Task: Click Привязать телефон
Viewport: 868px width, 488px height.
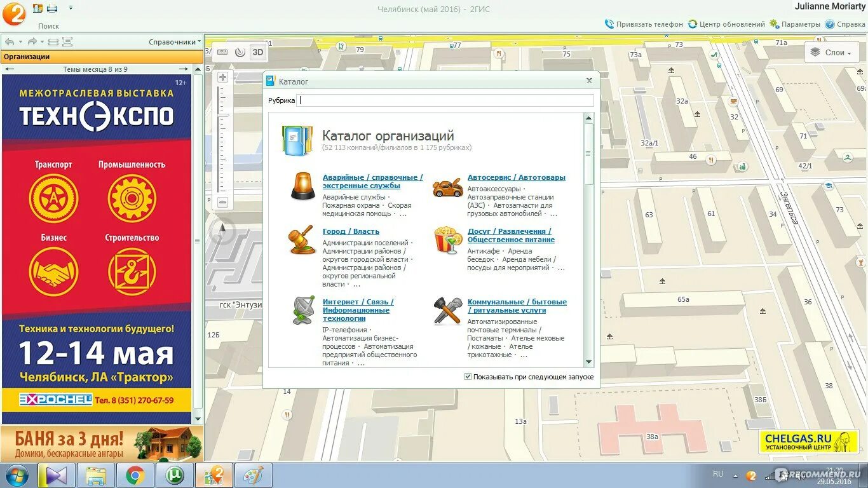Action: pos(644,24)
